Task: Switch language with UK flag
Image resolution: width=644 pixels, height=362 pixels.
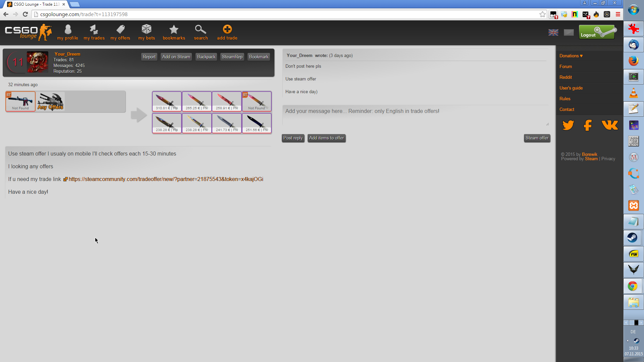Action: coord(553,33)
